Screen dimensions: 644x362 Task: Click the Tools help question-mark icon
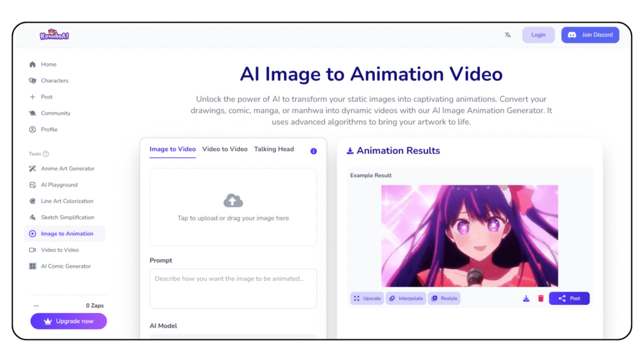(46, 154)
